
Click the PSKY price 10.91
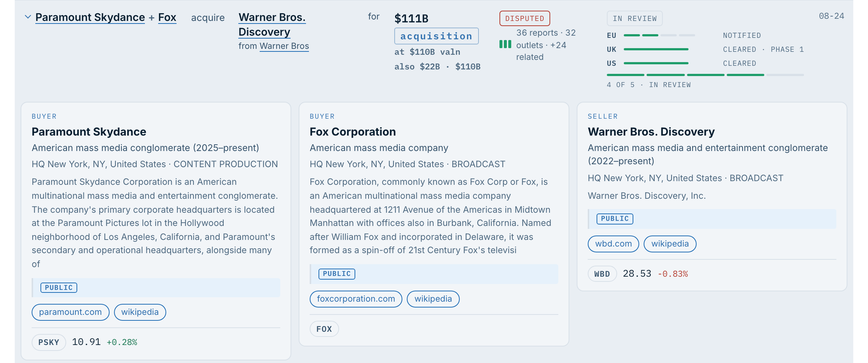[x=86, y=342]
